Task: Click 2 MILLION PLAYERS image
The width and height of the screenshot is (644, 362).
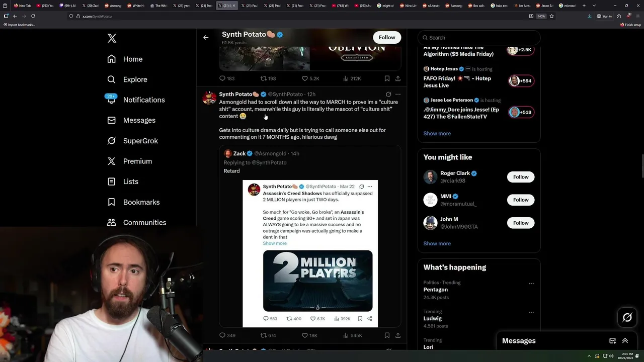Action: coord(318,281)
